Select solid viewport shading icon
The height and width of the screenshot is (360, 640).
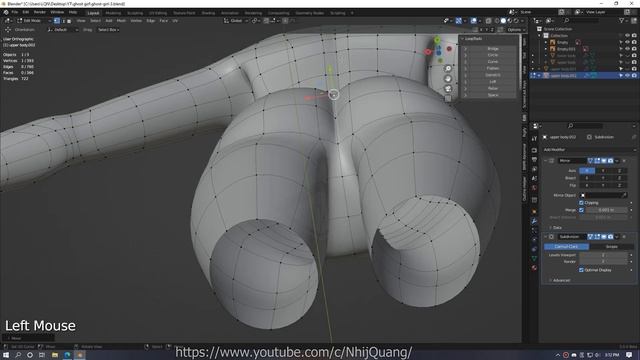click(x=503, y=20)
